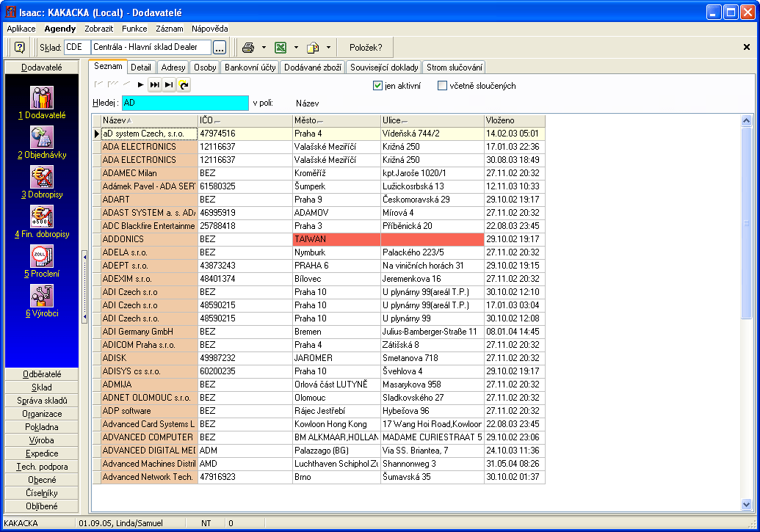This screenshot has height=532, width=760.
Task: Open the Dodavatelé module icon in sidebar
Action: click(x=41, y=98)
